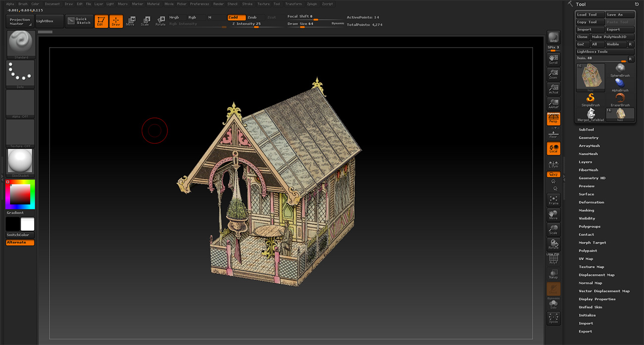644x345 pixels.
Task: Click the Scroll canvas icon
Action: pyautogui.click(x=553, y=59)
